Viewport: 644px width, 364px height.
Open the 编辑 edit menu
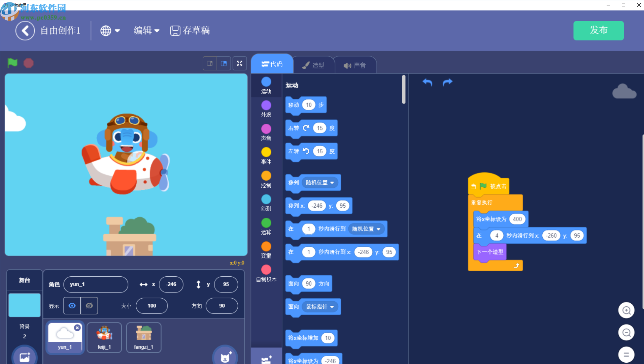[x=146, y=31]
